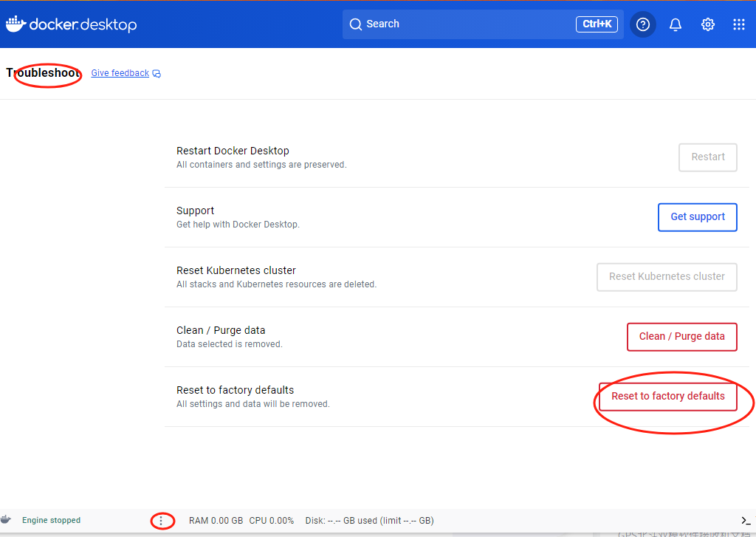Click the Troubleshoot page heading
756x537 pixels.
coord(44,73)
